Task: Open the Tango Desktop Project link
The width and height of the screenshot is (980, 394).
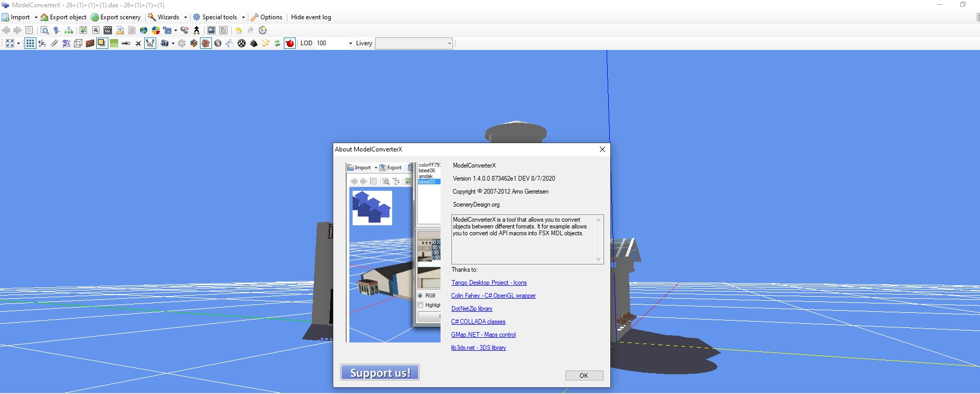Action: coord(489,283)
